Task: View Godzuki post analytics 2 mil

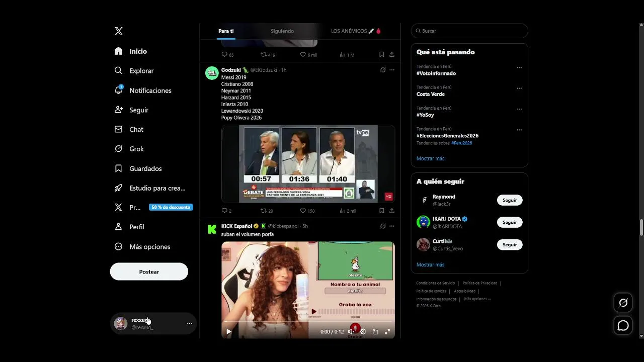Action: click(x=348, y=211)
